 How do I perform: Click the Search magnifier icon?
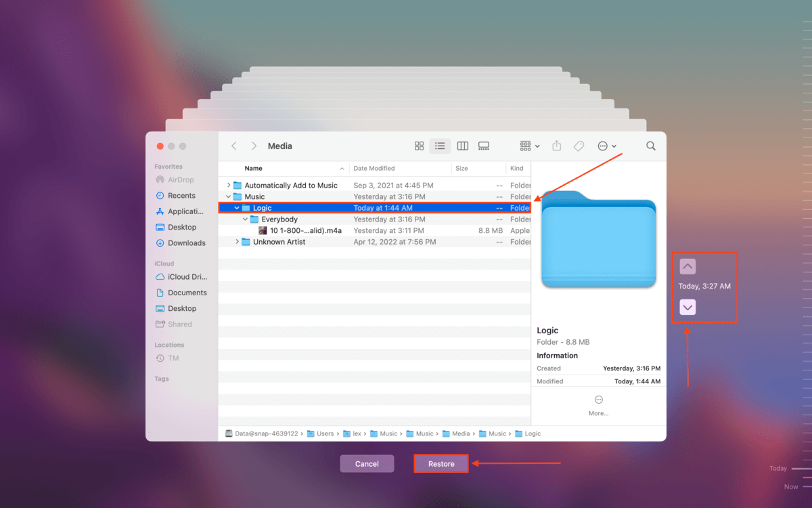pos(651,146)
